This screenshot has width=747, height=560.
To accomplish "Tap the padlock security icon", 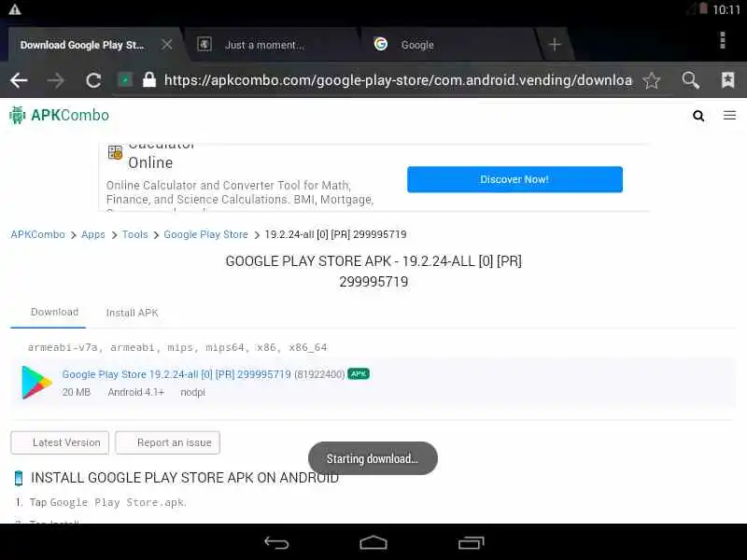I will (x=149, y=79).
